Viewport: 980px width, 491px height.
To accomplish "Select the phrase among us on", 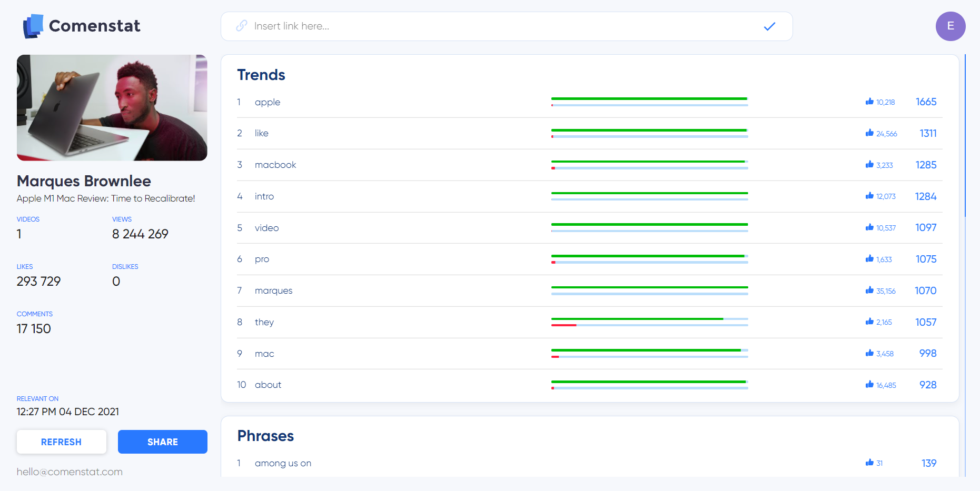I will click(283, 463).
